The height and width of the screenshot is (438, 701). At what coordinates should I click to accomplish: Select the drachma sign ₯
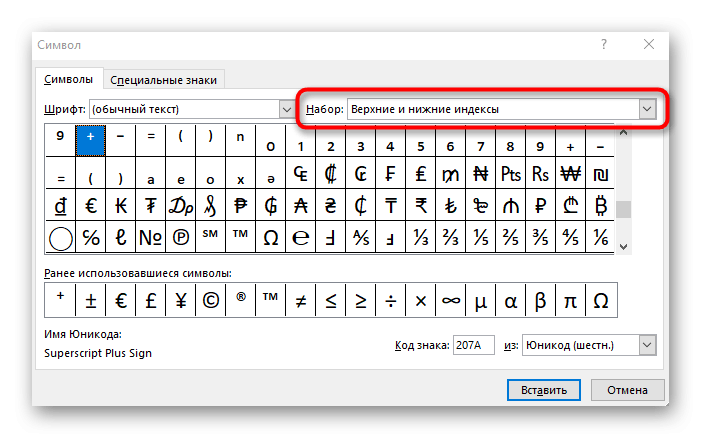tap(180, 205)
